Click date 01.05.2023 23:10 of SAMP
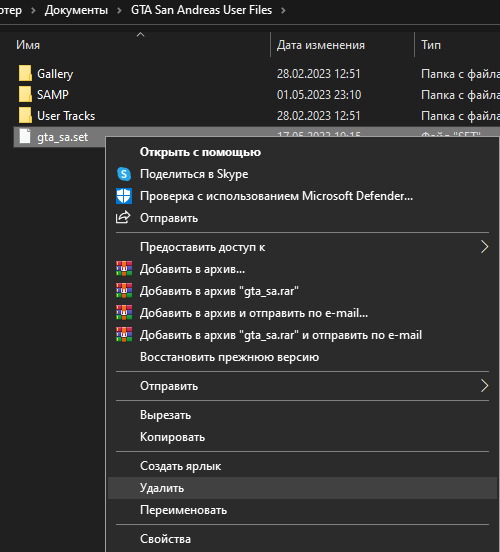500x552 pixels. pos(319,95)
